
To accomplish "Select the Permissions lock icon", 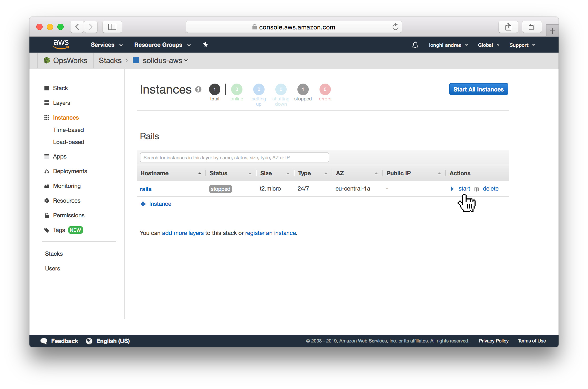I will (x=47, y=215).
